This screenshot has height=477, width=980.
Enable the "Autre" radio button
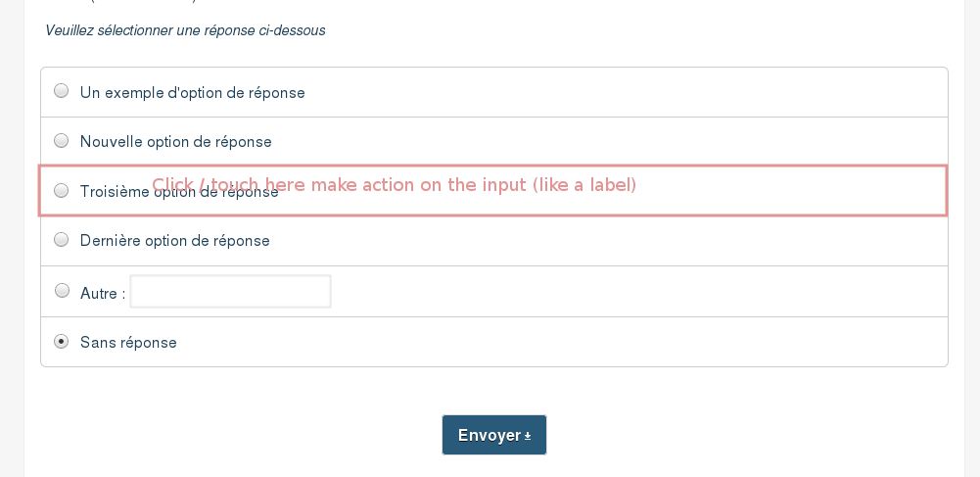[62, 290]
